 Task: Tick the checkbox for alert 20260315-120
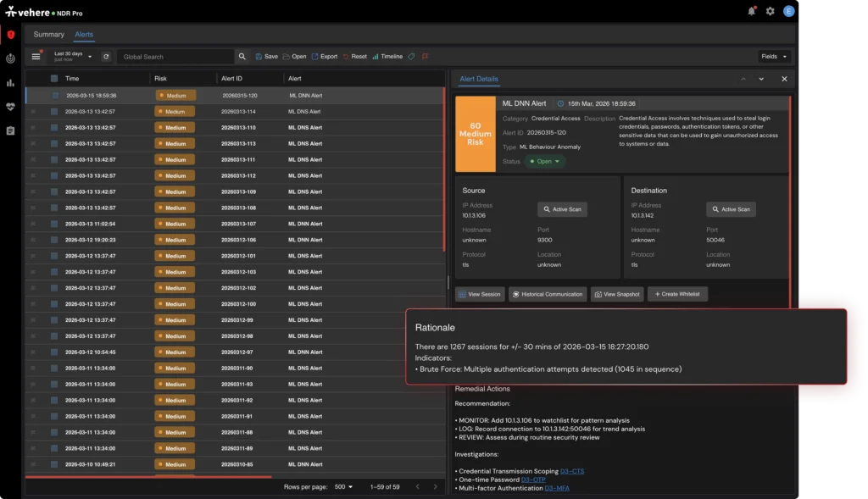54,96
